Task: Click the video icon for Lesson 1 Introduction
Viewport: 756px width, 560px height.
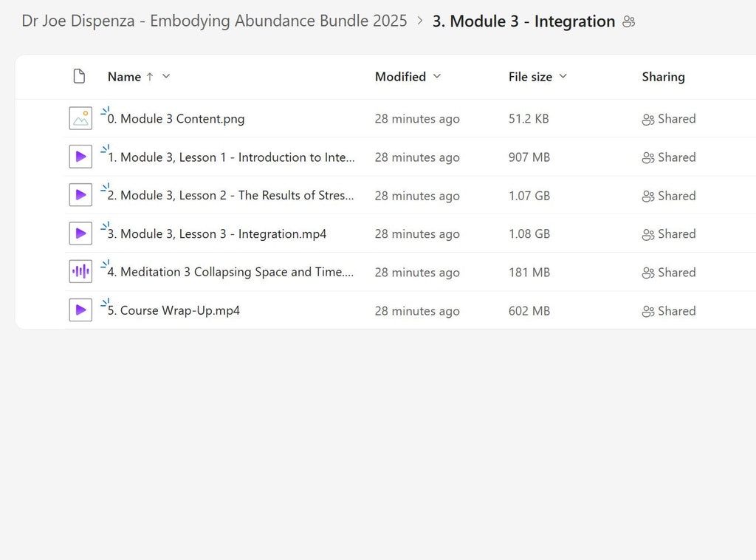Action: click(80, 157)
